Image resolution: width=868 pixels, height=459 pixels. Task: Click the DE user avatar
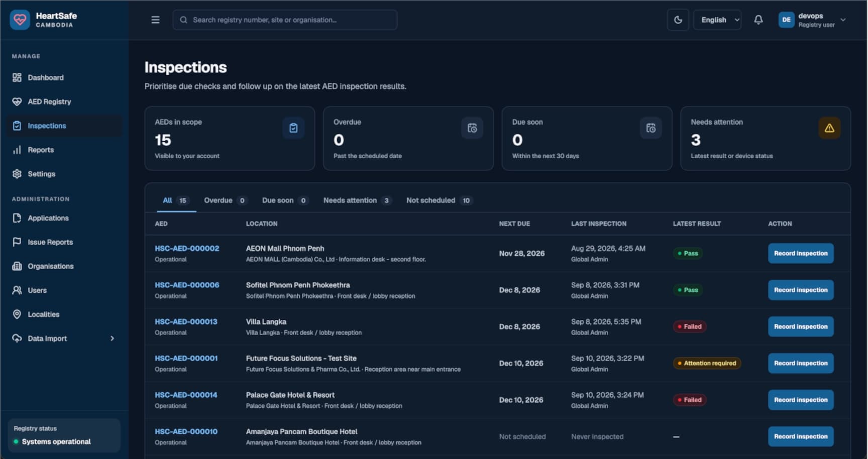(786, 20)
